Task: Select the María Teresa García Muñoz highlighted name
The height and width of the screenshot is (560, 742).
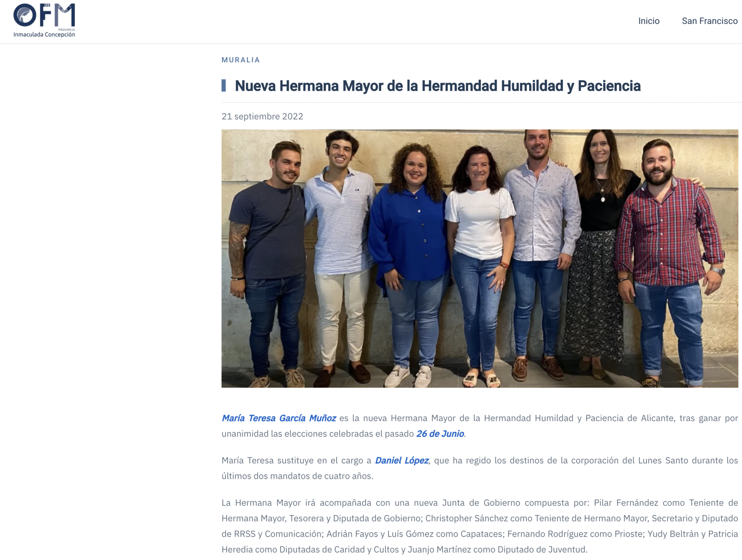Action: click(x=279, y=418)
